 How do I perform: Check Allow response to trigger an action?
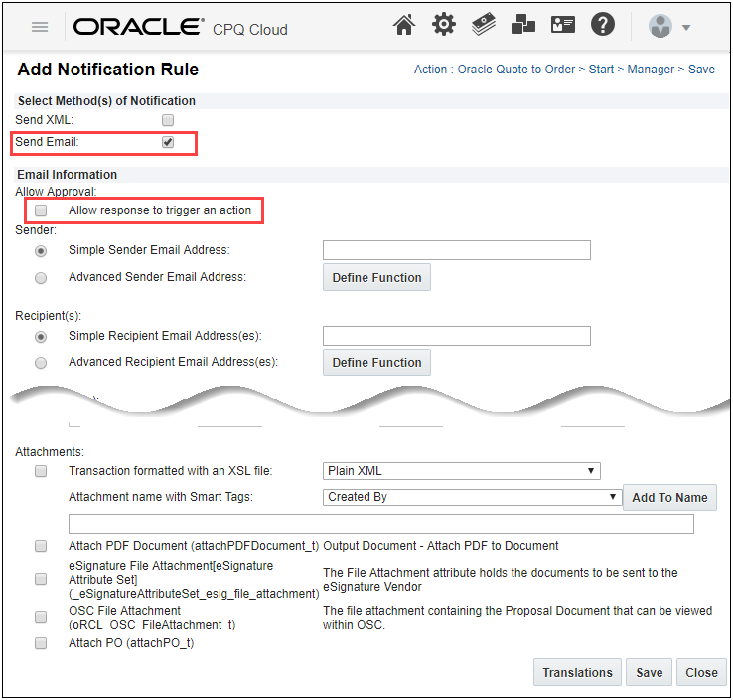41,210
